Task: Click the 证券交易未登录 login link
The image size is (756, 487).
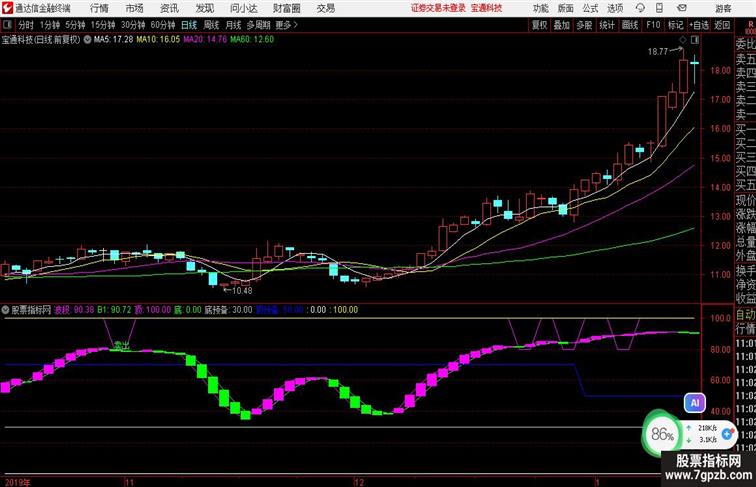Action: tap(438, 8)
